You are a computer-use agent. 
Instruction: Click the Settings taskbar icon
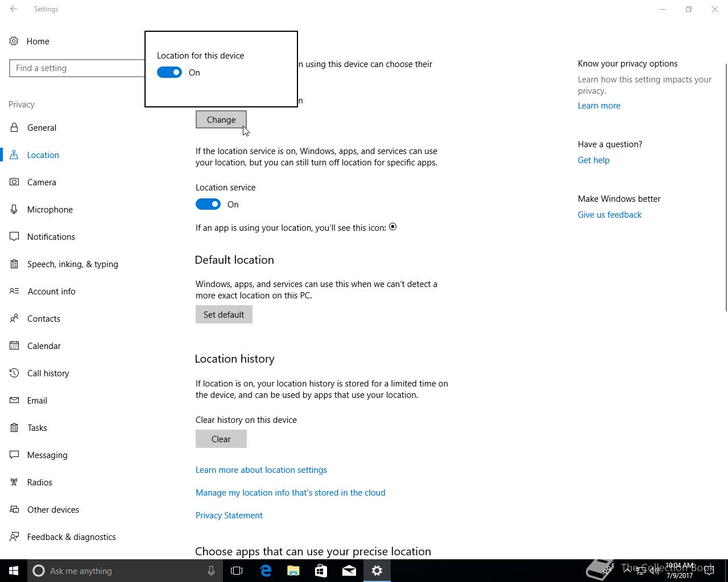click(377, 571)
